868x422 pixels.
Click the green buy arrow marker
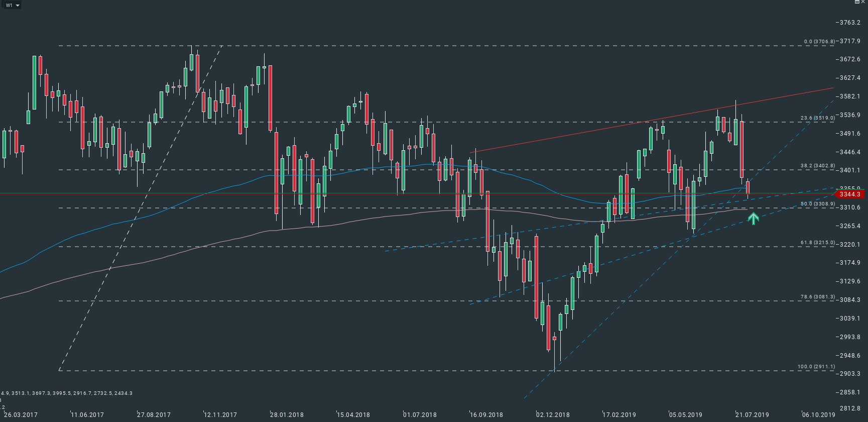pos(753,218)
